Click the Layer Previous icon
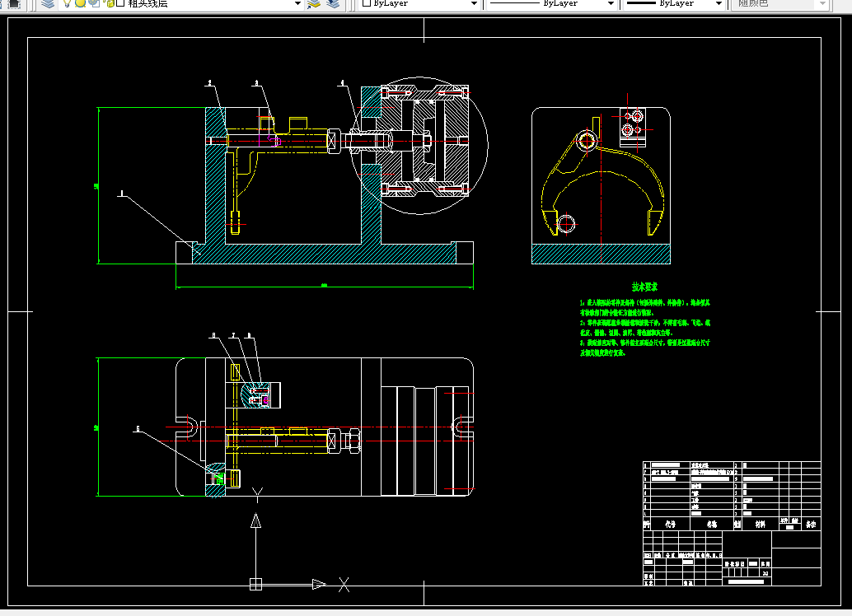 (x=333, y=3)
